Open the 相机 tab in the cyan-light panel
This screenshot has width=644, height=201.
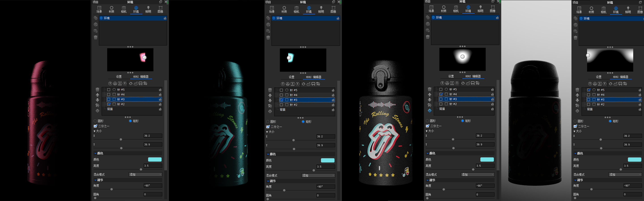[296, 9]
